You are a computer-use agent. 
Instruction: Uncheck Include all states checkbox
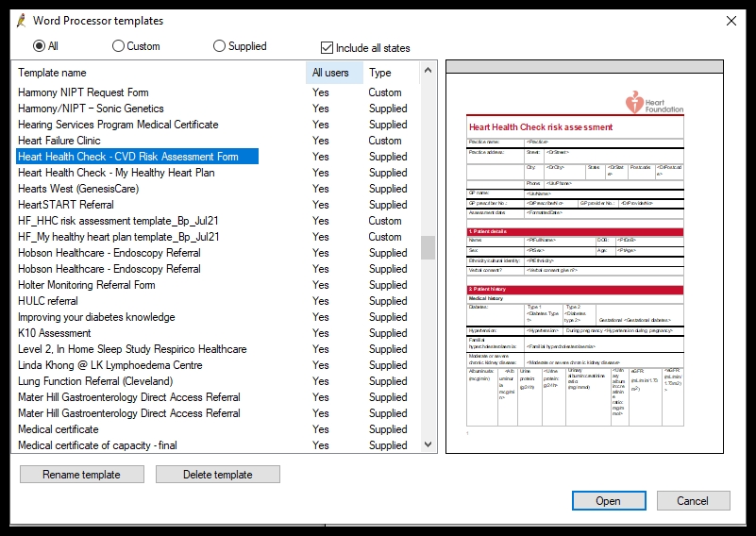[x=328, y=47]
